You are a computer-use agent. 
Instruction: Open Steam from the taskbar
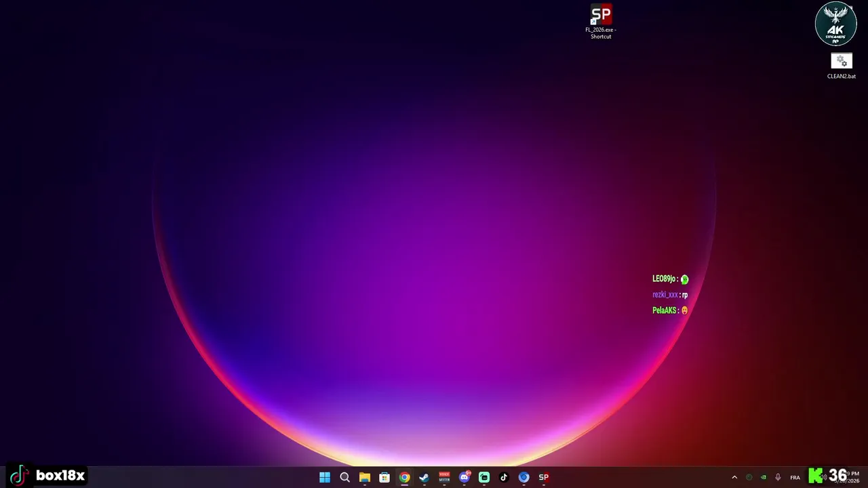tap(425, 477)
